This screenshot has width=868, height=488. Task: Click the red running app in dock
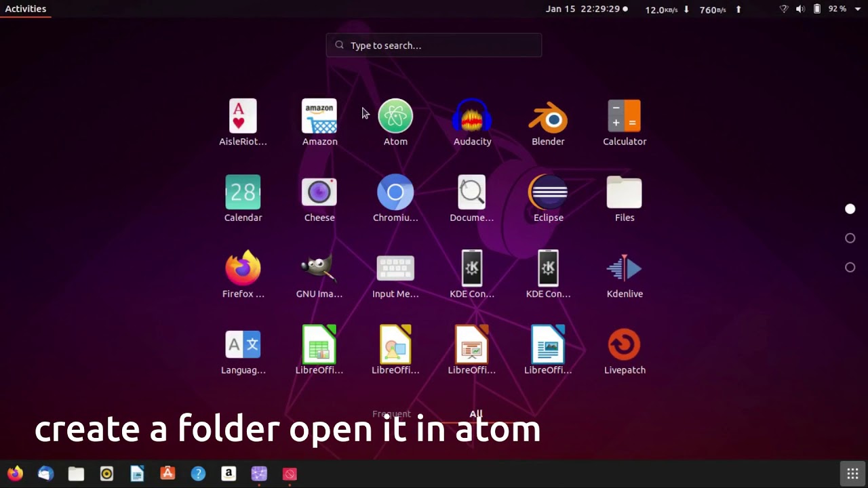(x=290, y=474)
